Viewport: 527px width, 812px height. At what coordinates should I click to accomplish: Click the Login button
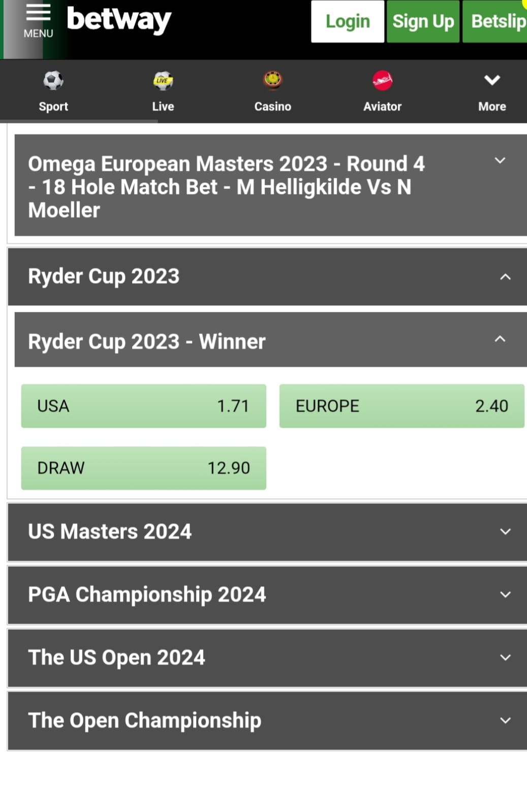[x=348, y=21]
